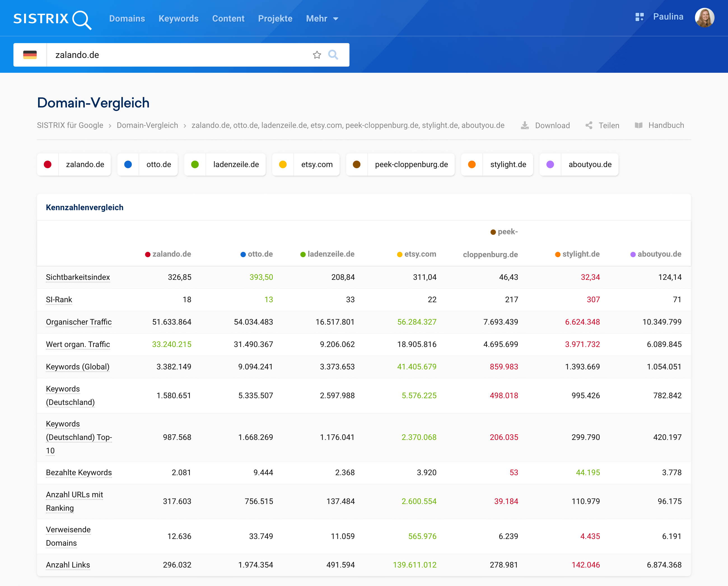Click Paulina's profile avatar
Viewport: 728px width, 586px height.
coord(704,18)
